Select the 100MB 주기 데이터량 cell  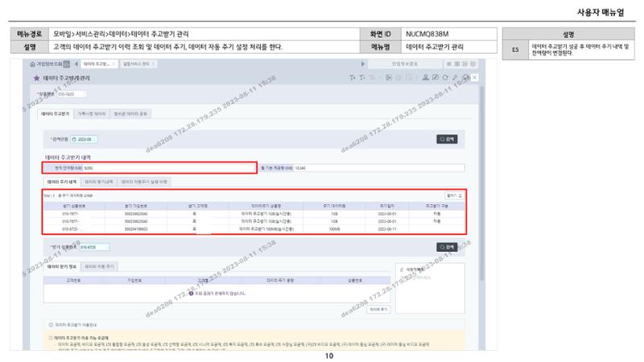coord(334,229)
